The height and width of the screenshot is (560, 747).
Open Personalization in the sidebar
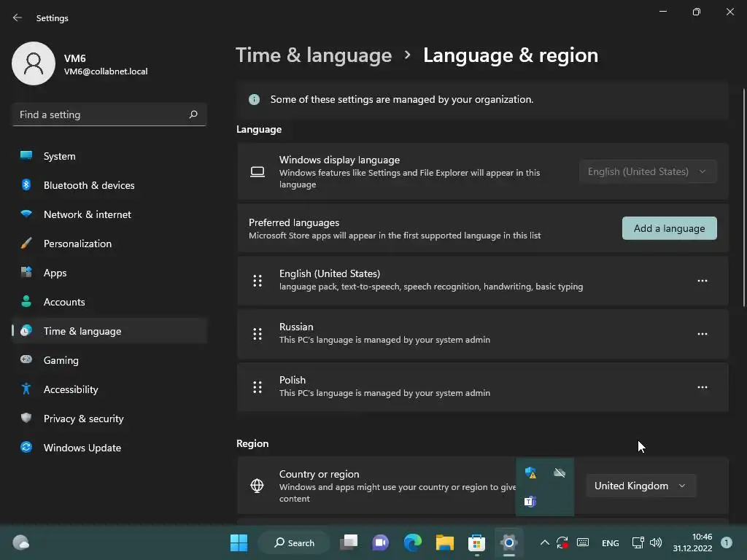pos(109,244)
